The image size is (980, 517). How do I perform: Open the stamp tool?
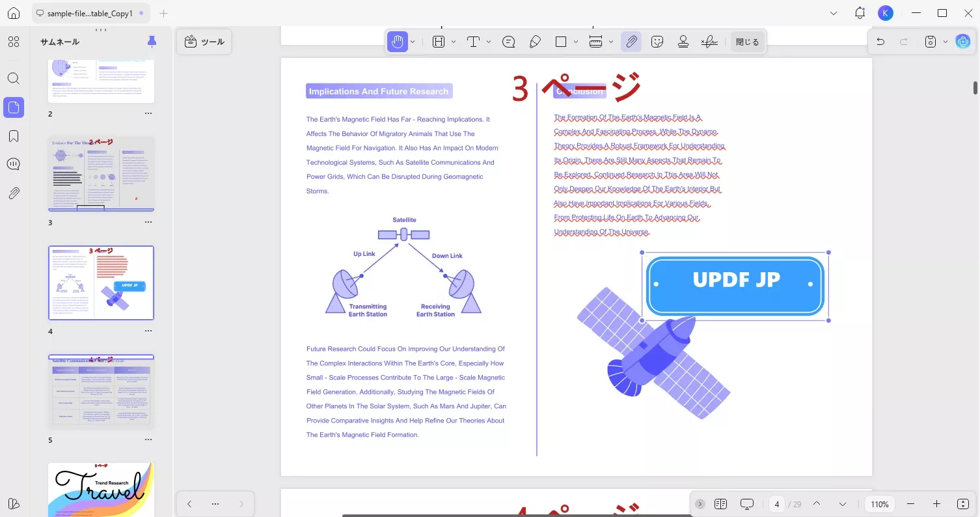tap(683, 42)
